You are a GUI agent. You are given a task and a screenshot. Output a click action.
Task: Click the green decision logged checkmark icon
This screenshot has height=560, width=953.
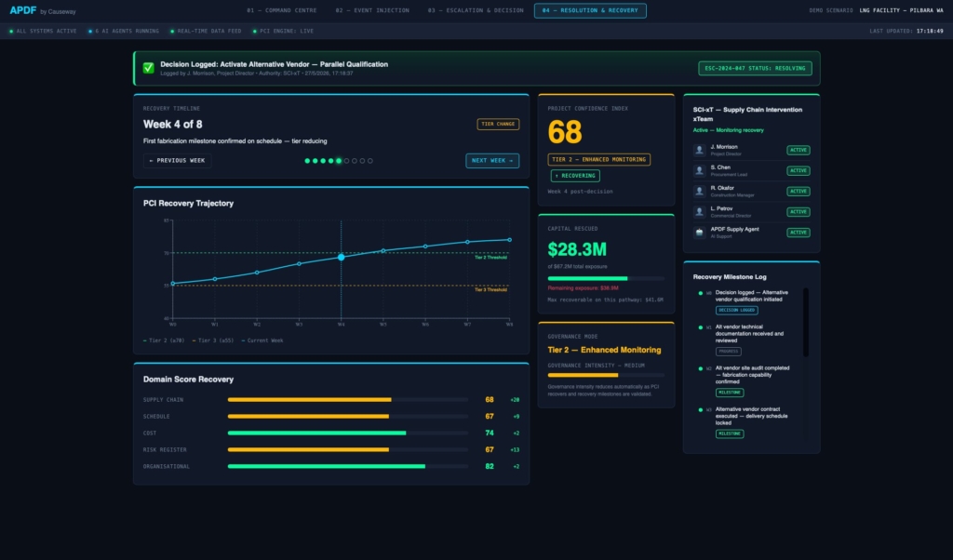click(x=148, y=68)
